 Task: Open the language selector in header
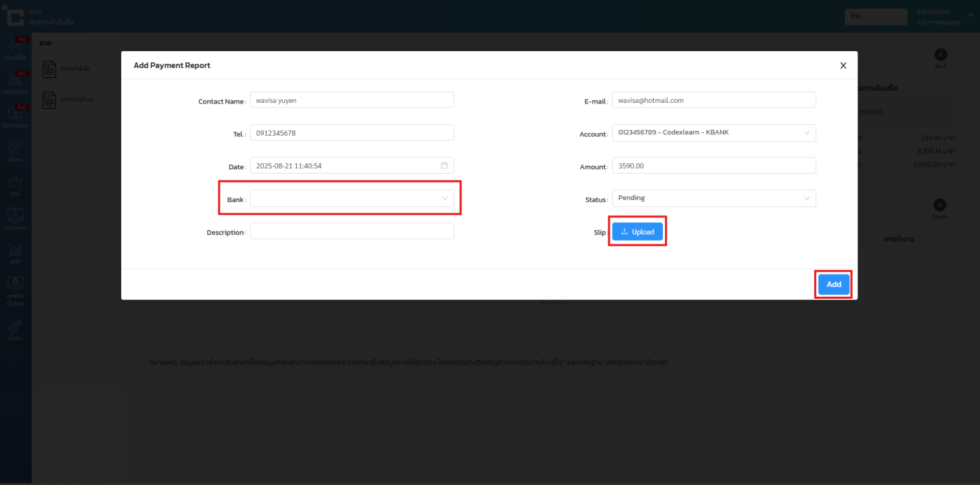tap(875, 15)
